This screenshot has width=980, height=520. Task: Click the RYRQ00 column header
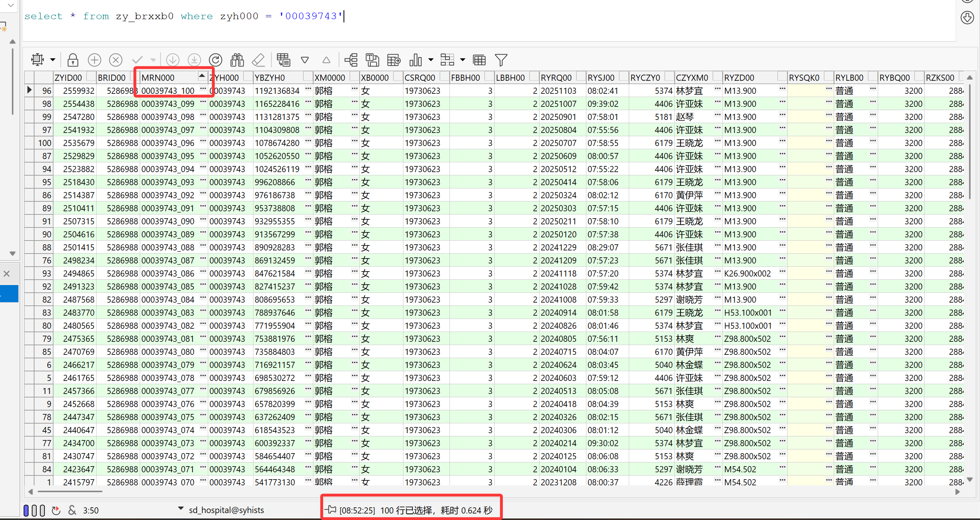pos(556,77)
